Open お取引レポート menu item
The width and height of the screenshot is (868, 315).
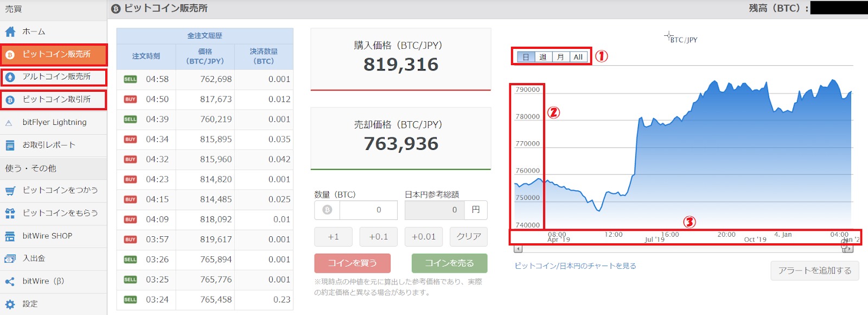[x=53, y=145]
